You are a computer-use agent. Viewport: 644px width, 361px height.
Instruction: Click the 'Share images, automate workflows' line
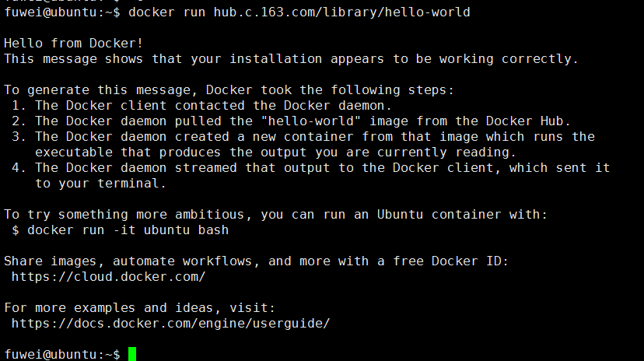coord(257,261)
